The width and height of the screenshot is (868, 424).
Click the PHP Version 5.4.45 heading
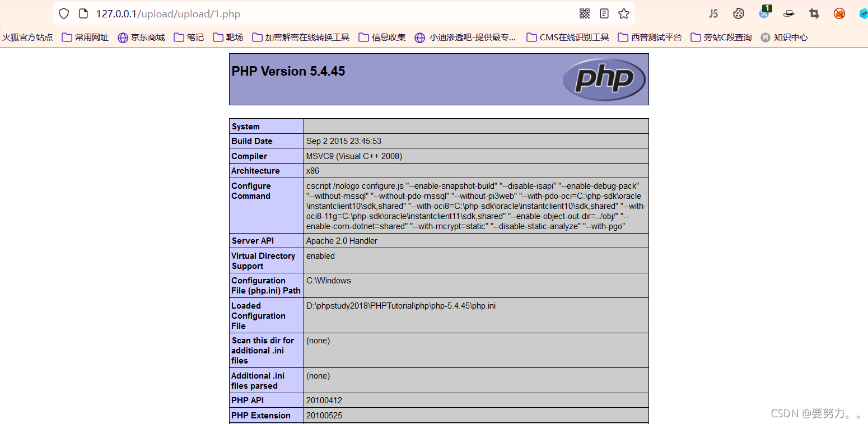tap(288, 71)
